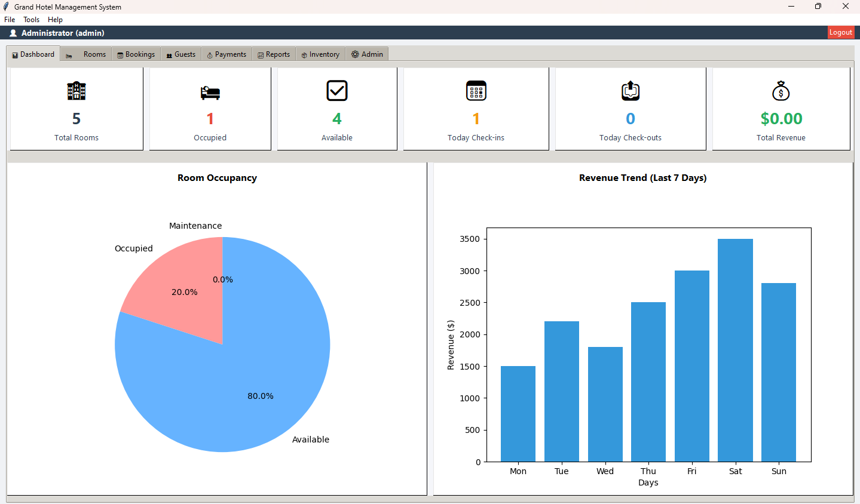
Task: Click the Occupied bed icon
Action: point(210,92)
